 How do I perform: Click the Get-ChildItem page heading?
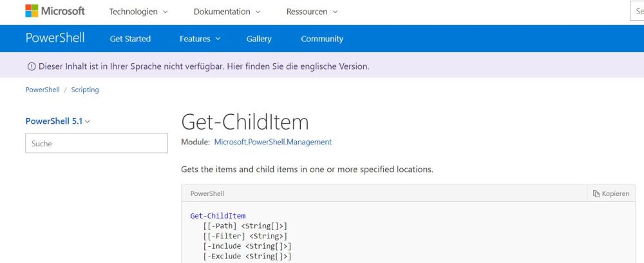click(x=245, y=122)
